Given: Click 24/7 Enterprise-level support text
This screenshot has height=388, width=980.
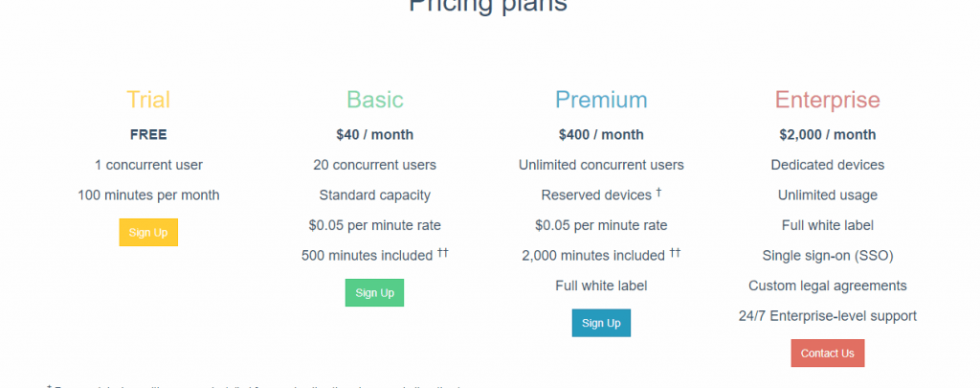Looking at the screenshot, I should coord(828,315).
